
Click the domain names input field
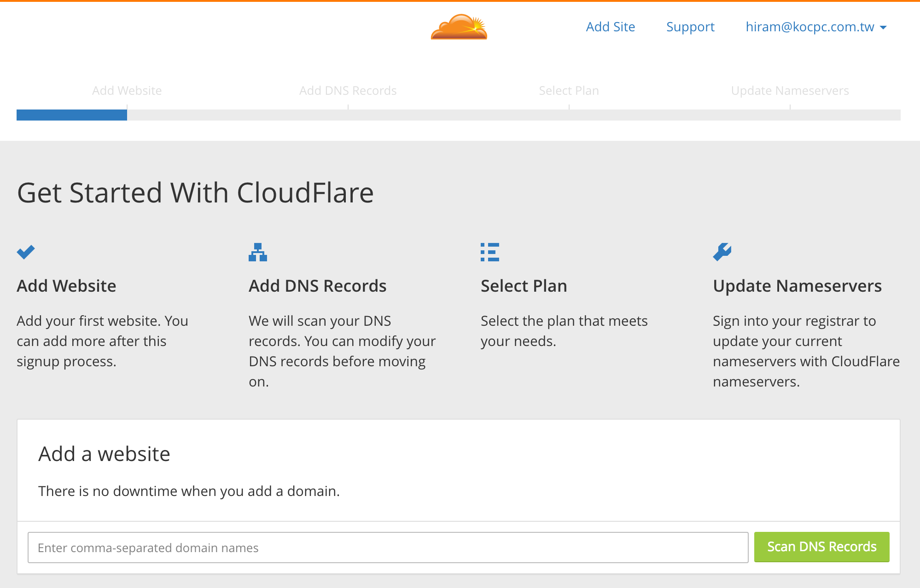388,548
